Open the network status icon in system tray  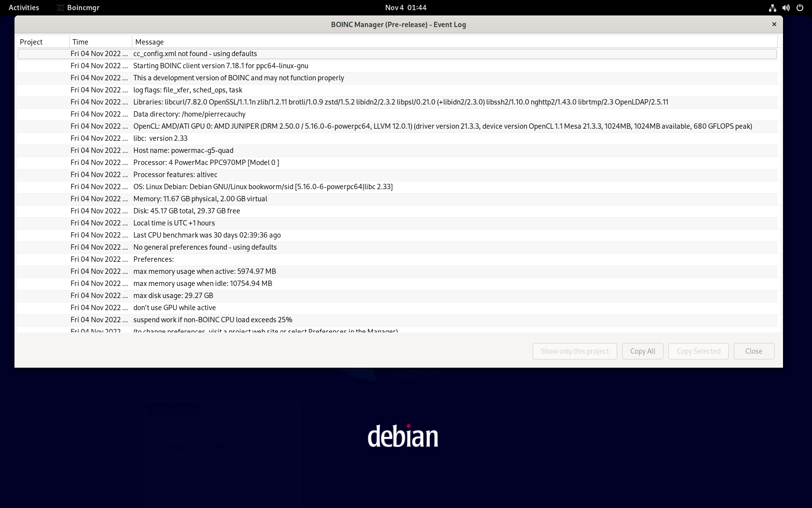coord(772,7)
